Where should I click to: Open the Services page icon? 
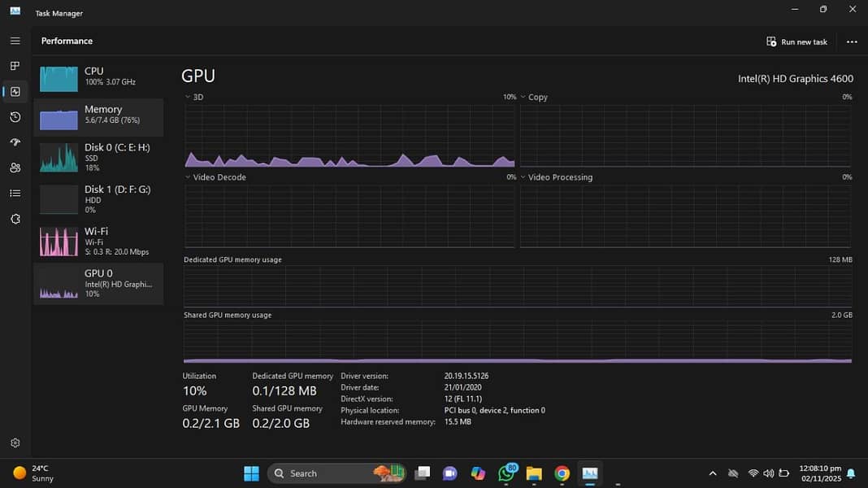(x=15, y=219)
